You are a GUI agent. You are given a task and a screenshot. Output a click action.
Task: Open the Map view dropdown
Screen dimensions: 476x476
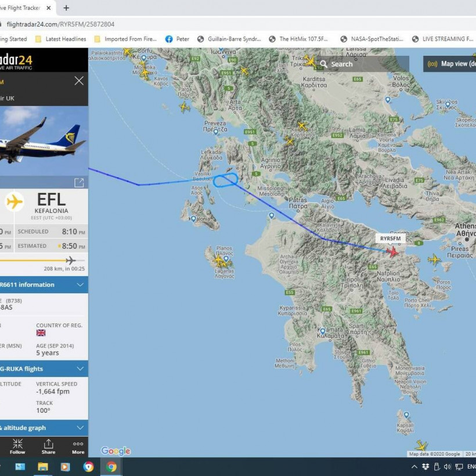[450, 64]
